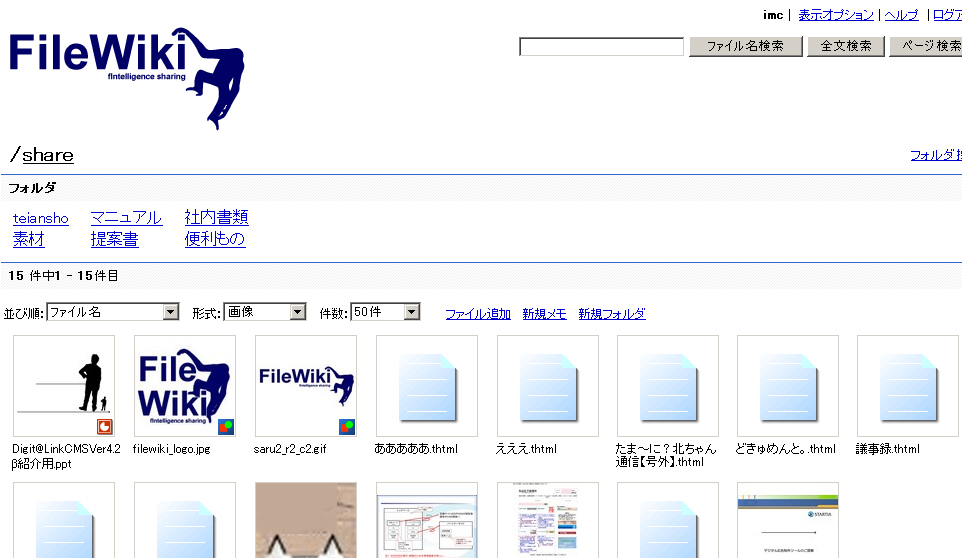This screenshot has height=558, width=962.
Task: Click the あああああ.thtml file name
Action: click(x=416, y=449)
